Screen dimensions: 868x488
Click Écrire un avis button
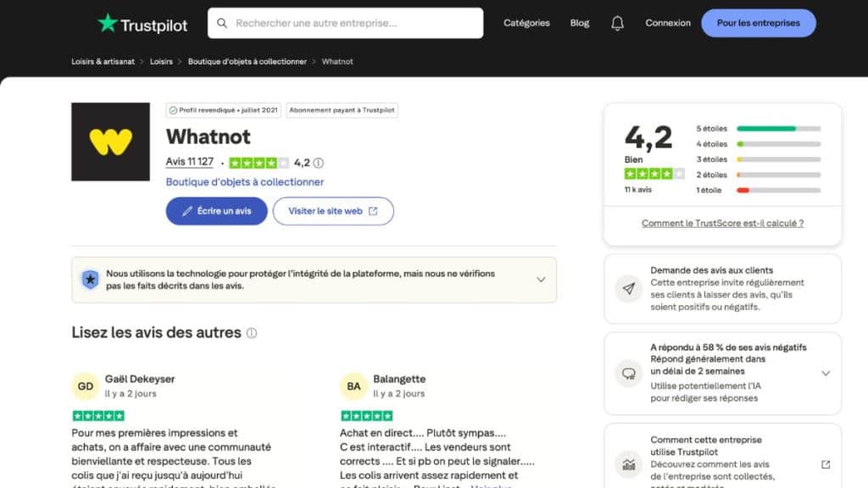(x=216, y=211)
